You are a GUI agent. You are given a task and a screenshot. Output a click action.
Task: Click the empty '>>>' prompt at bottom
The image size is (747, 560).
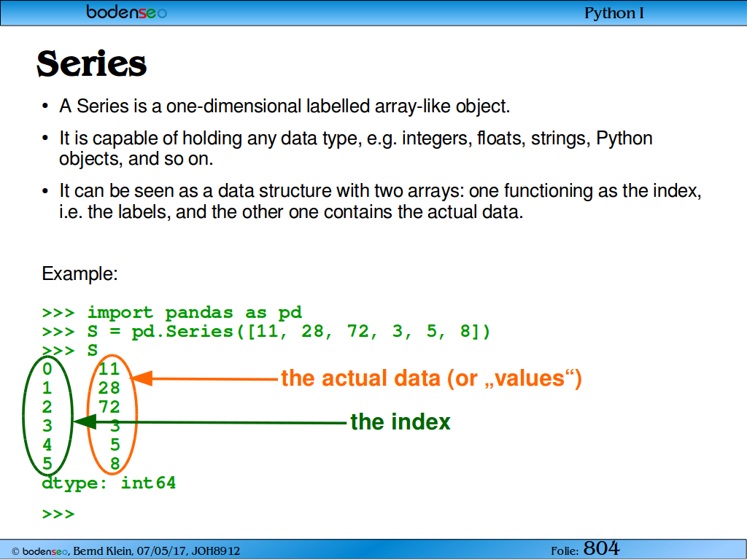(x=58, y=514)
